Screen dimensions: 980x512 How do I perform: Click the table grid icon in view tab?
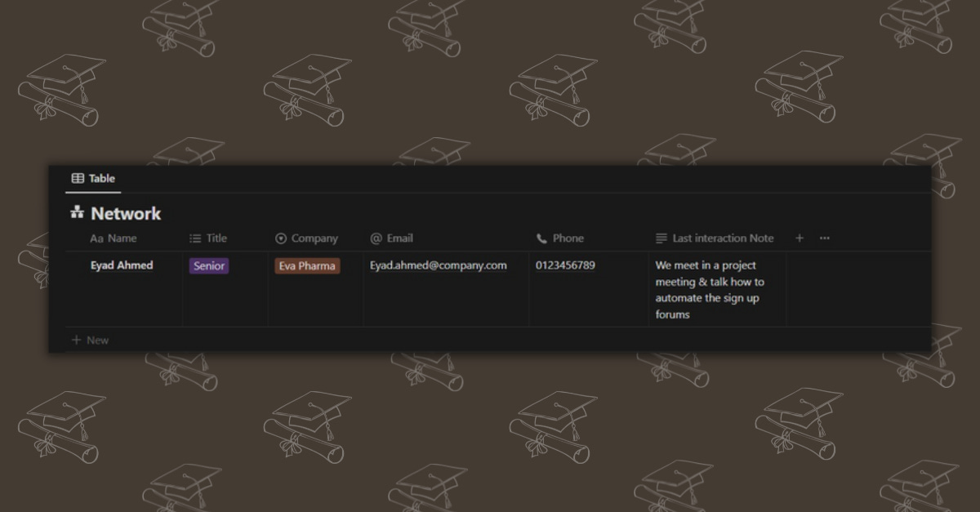78,178
